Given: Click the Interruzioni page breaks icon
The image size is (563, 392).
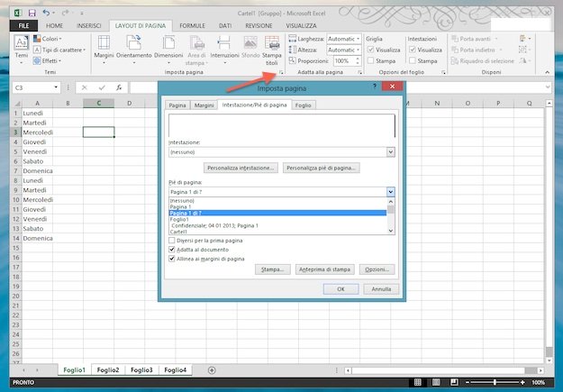Looking at the screenshot, I should (x=224, y=42).
